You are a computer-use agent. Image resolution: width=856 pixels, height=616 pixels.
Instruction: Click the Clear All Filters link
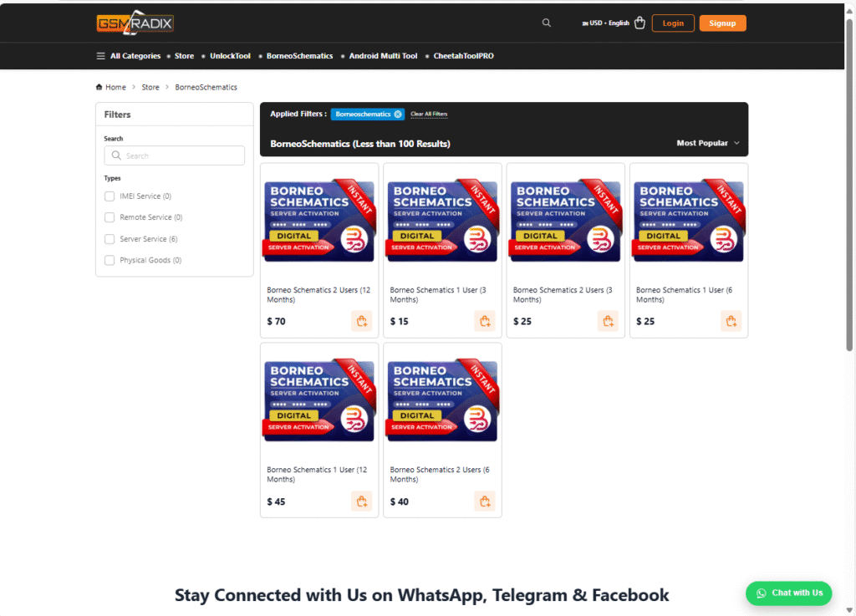(429, 114)
